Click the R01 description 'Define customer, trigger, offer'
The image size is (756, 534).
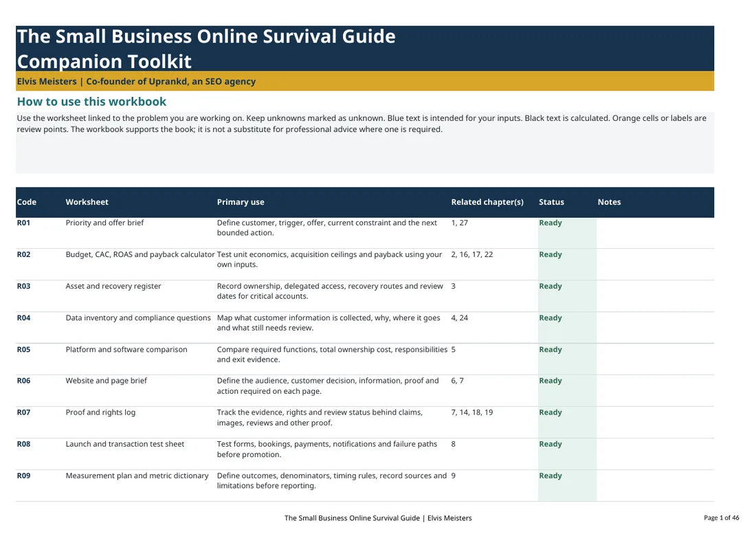tap(327, 228)
